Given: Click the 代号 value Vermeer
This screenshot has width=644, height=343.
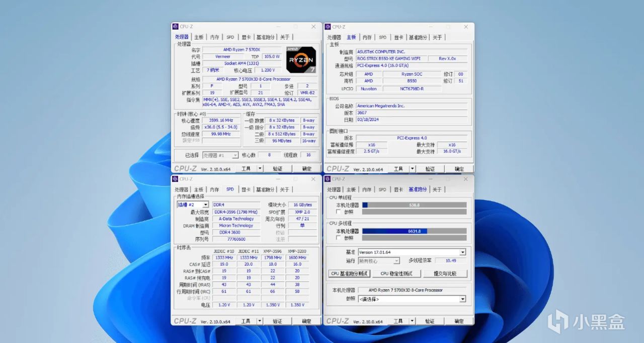Looking at the screenshot, I should [x=223, y=57].
